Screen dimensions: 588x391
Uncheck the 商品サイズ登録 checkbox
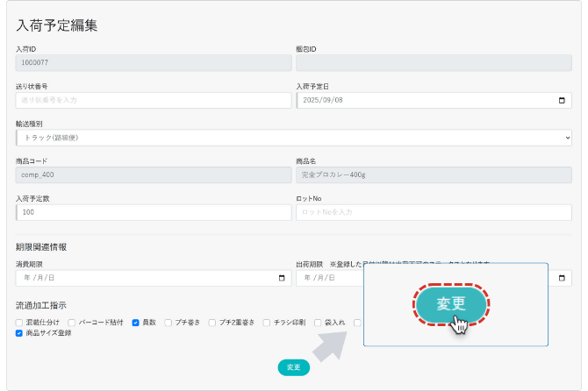(x=19, y=333)
